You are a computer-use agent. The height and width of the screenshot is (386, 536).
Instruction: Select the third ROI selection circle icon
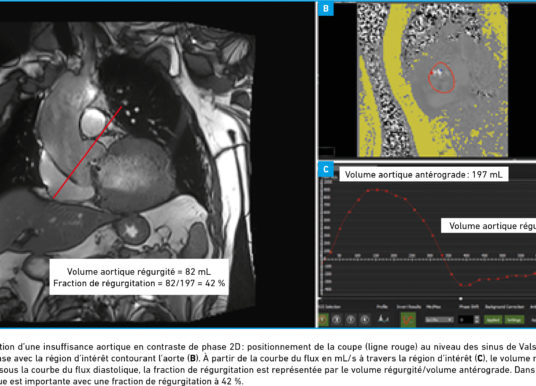[350, 320]
